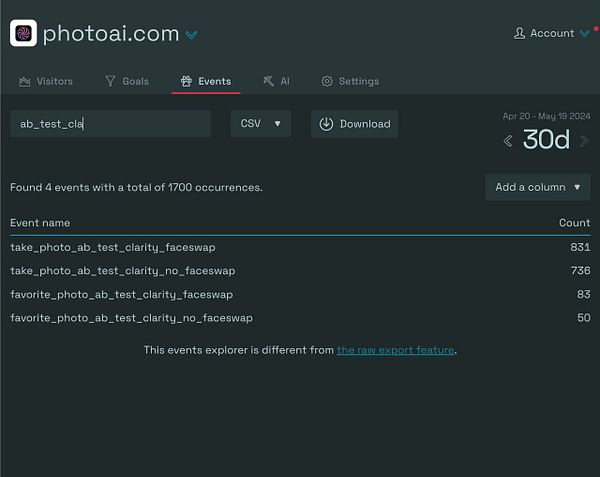The width and height of the screenshot is (600, 477).
Task: Go to the AI tab
Action: point(276,81)
